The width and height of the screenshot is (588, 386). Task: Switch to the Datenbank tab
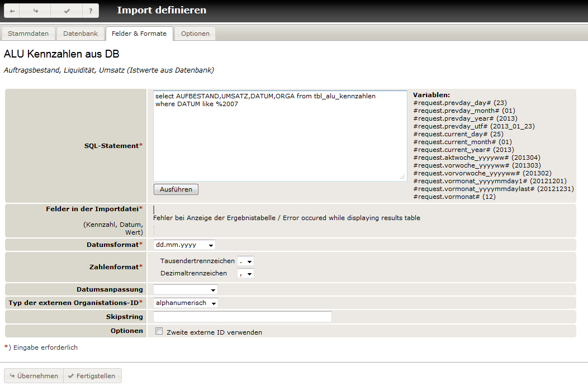click(80, 34)
